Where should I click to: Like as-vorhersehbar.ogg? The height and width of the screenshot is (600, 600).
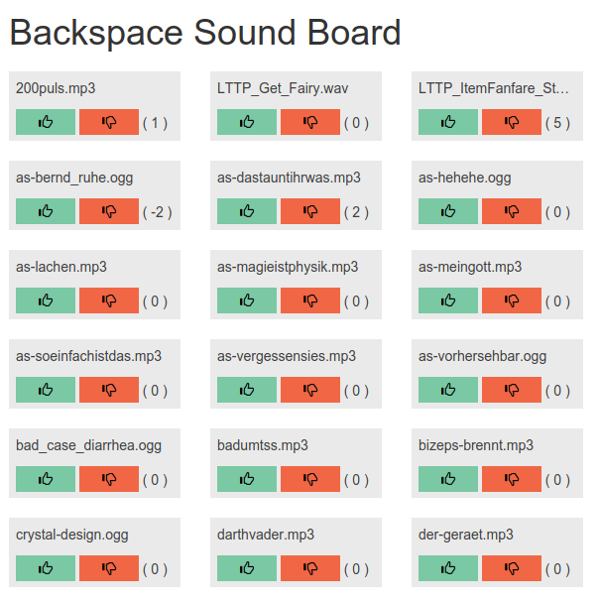[448, 389]
